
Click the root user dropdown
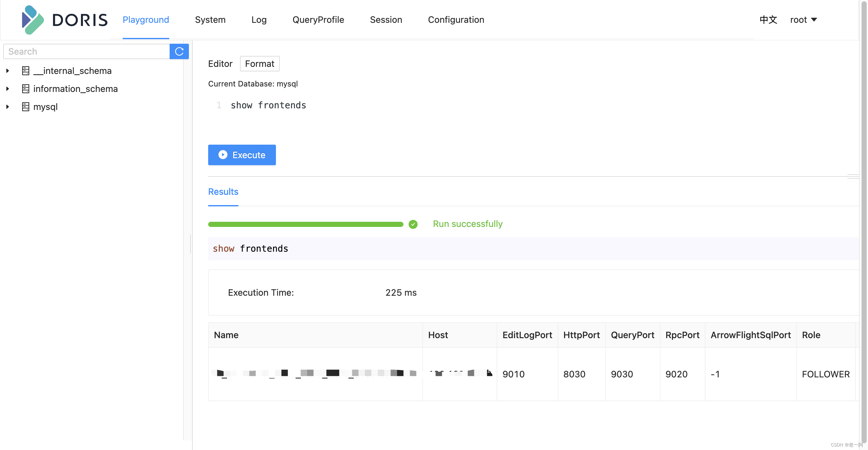[803, 20]
